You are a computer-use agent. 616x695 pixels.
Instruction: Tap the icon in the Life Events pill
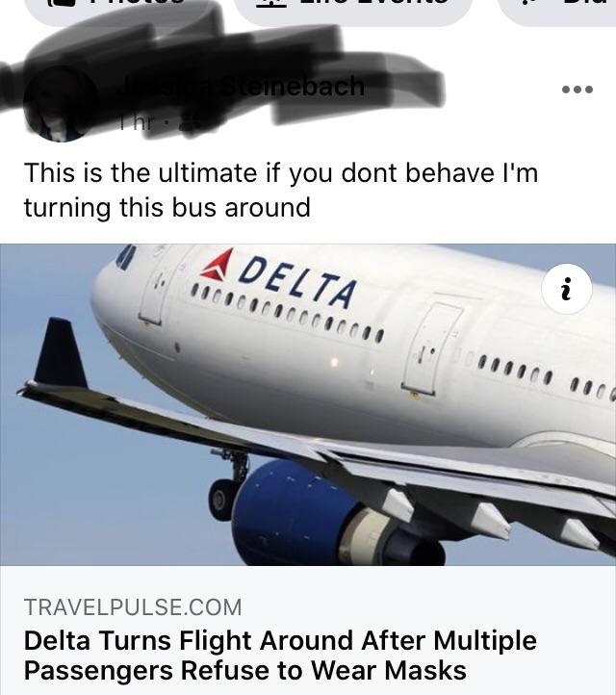click(x=270, y=3)
